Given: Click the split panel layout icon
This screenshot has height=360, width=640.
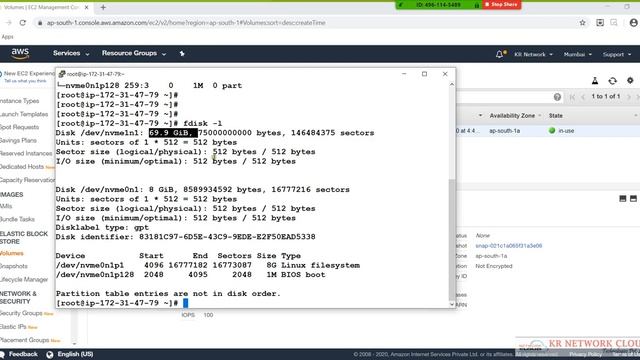Looking at the screenshot, I should [x=623, y=199].
